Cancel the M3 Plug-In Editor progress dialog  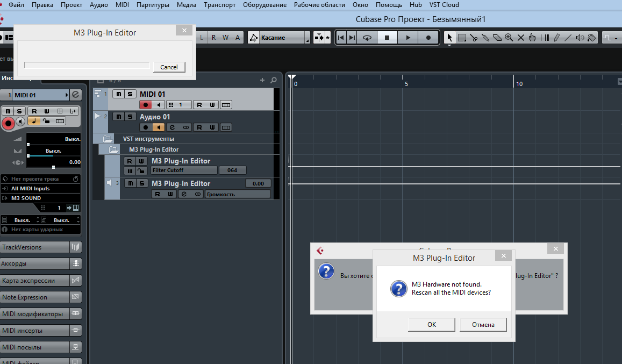pos(169,67)
